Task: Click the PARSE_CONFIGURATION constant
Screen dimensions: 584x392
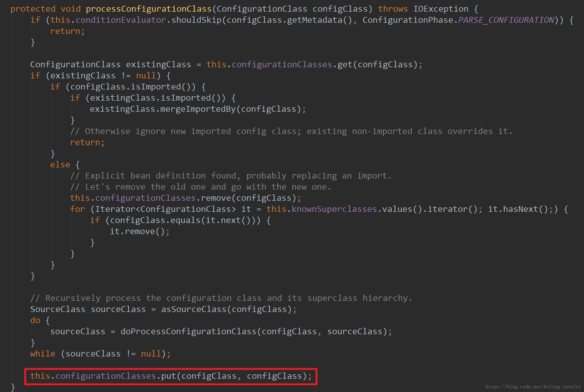Action: coord(506,20)
